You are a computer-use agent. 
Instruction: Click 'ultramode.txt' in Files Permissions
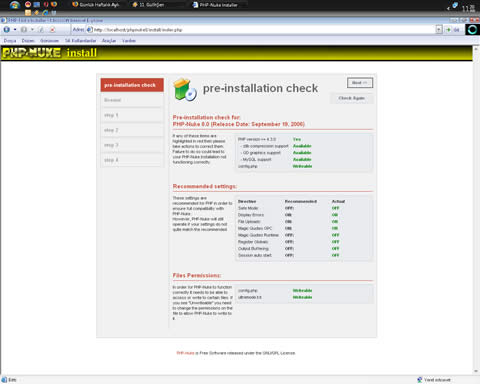click(x=250, y=297)
